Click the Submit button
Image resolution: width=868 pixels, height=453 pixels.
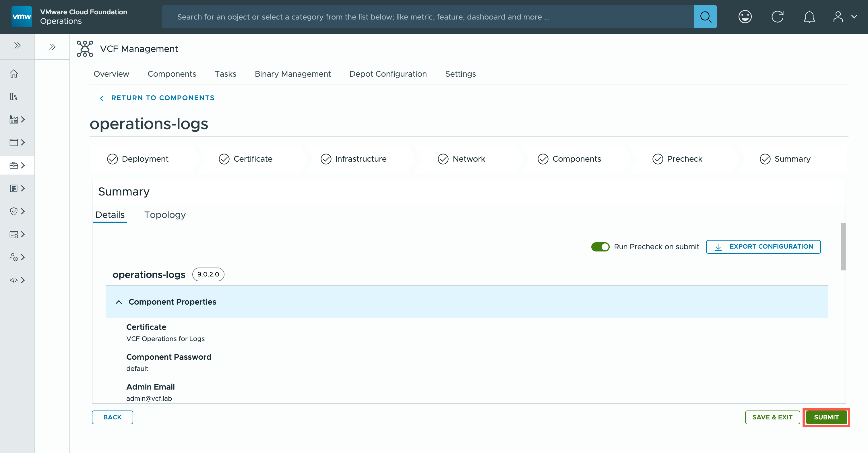(x=826, y=417)
